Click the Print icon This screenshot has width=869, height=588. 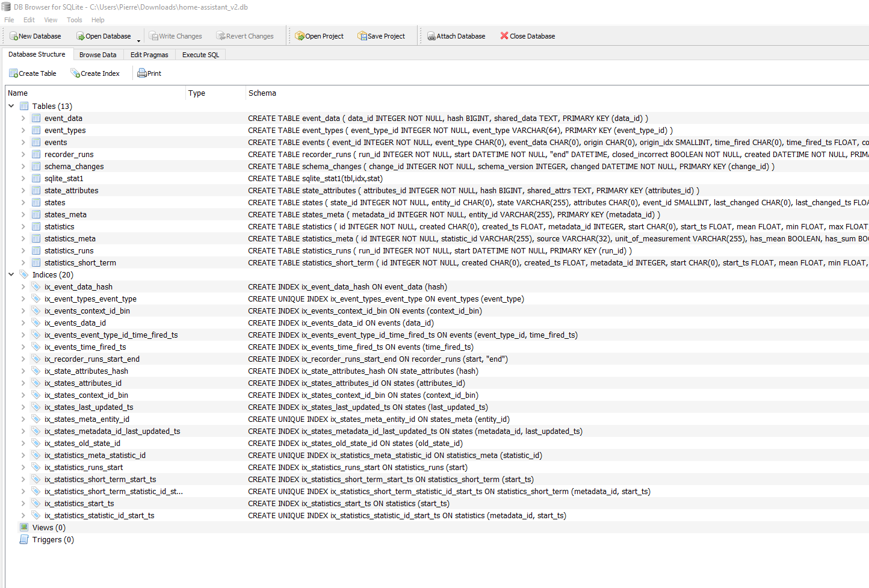tap(142, 73)
